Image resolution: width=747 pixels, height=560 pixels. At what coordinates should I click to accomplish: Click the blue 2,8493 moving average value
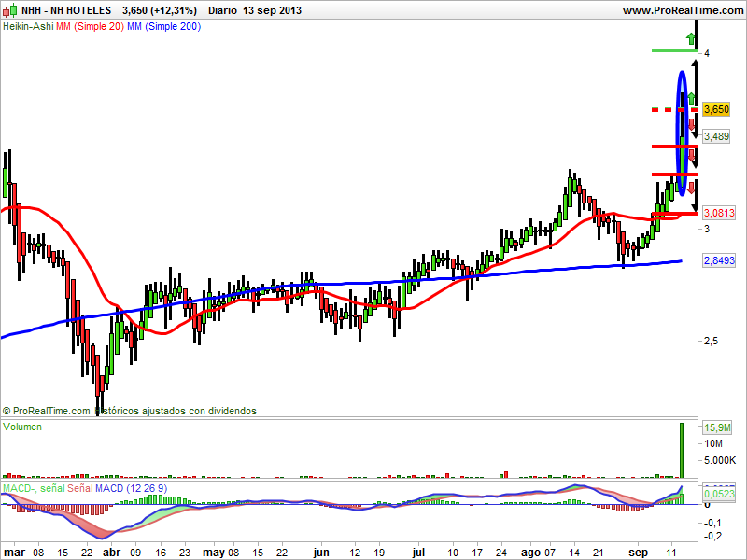tap(719, 260)
